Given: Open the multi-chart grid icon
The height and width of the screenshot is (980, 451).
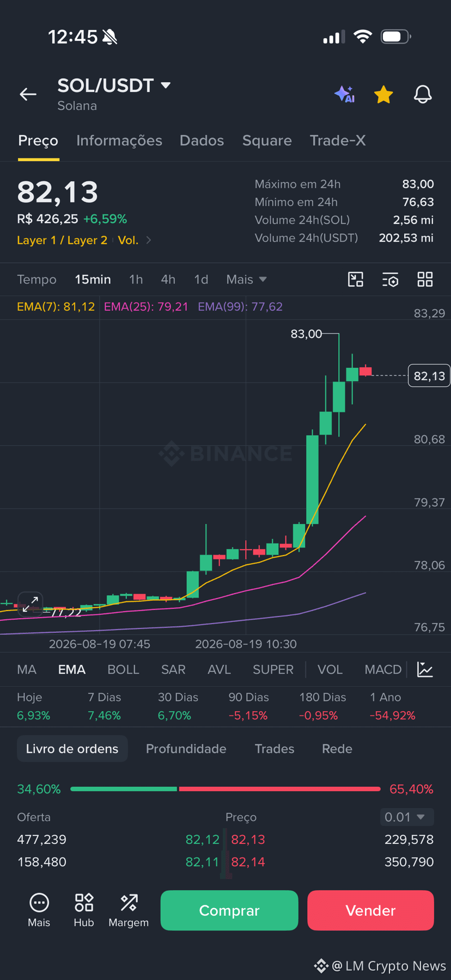Looking at the screenshot, I should [425, 280].
